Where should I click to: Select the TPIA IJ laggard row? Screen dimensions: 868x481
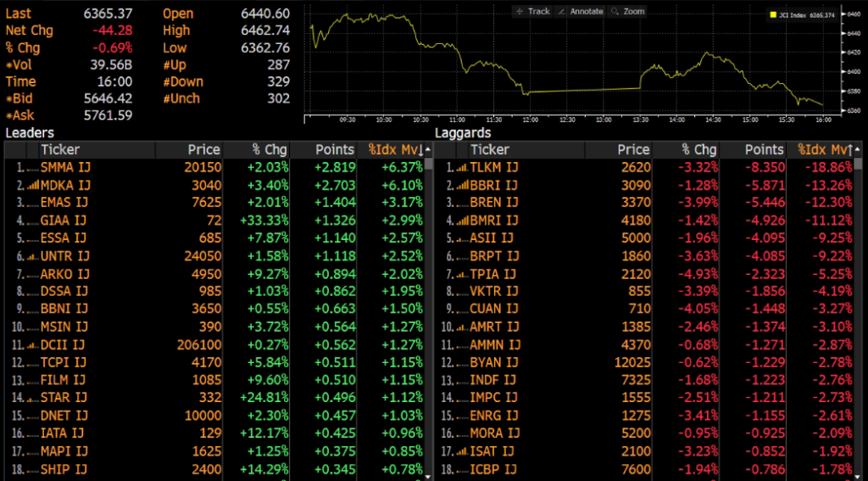click(x=648, y=274)
